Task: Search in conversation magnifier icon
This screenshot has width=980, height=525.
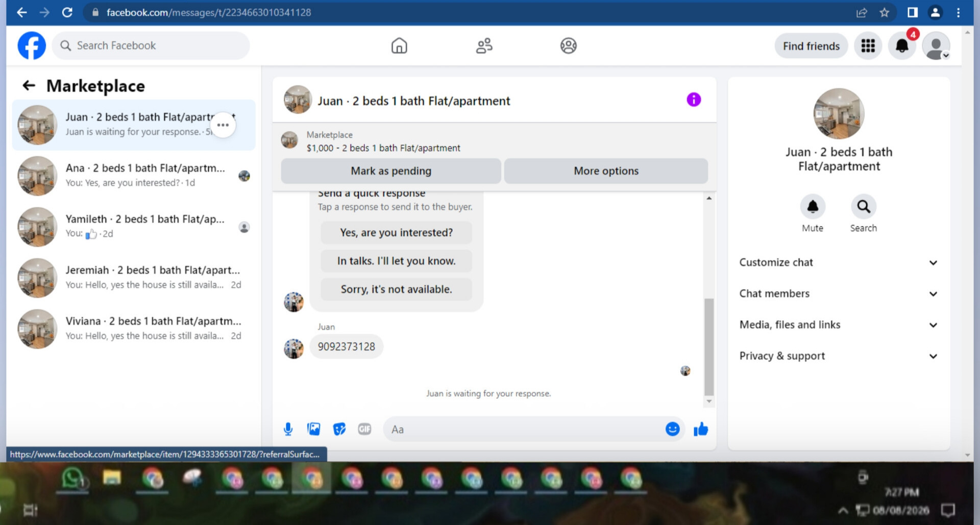Action: click(864, 207)
